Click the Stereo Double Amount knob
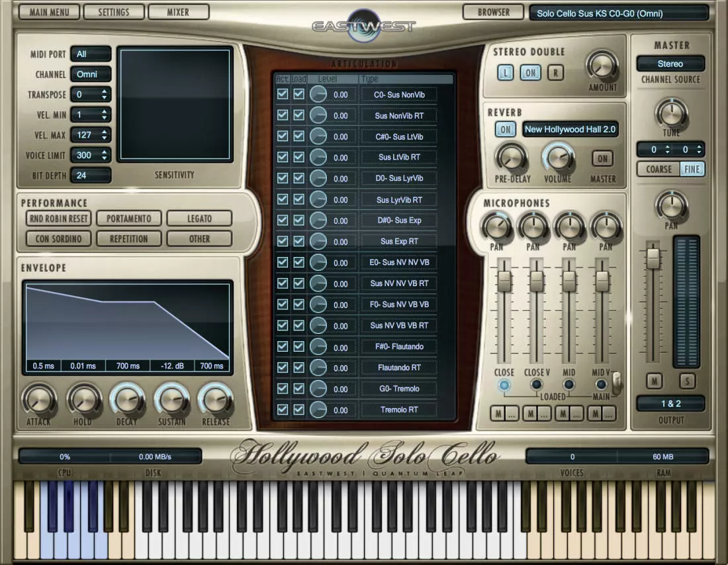This screenshot has width=728, height=565. (x=602, y=66)
